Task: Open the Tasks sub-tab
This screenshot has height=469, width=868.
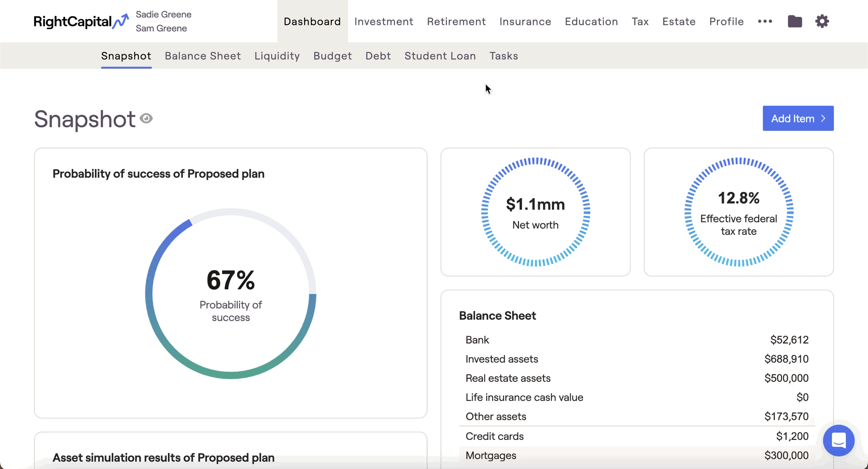Action: (504, 56)
